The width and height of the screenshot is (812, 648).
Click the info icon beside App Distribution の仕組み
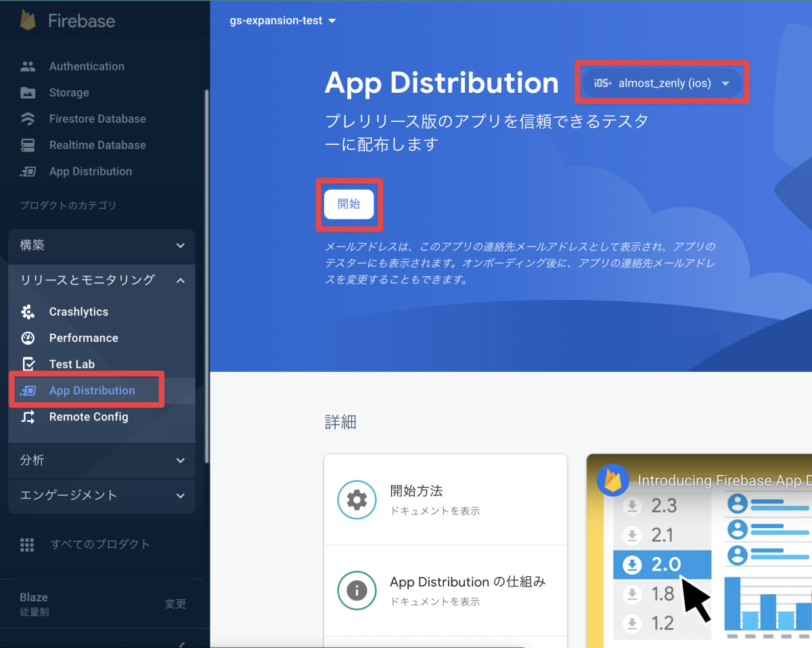pos(357,590)
